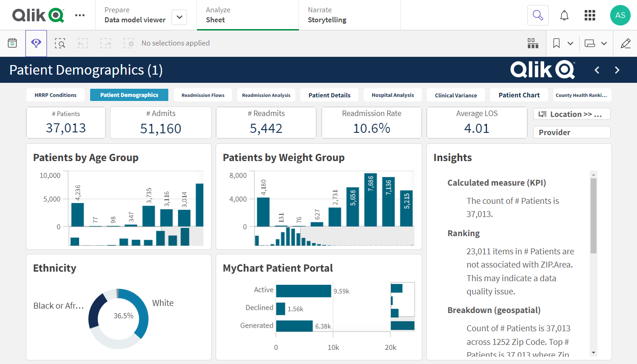Screen dimensions: 637x364
Task: Open the Provider filter pane
Action: click(572, 132)
